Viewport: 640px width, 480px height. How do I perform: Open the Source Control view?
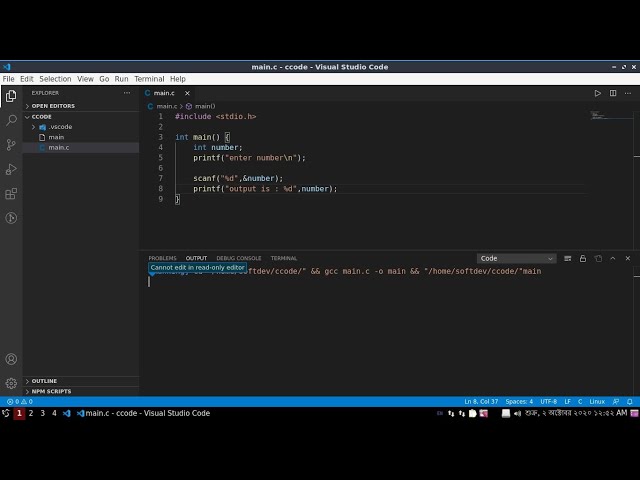(x=11, y=145)
